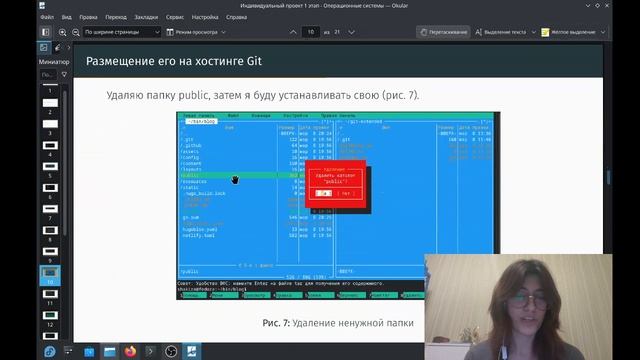640x360 pixels.
Task: Open page 4 thumbnail
Action: pos(50,145)
